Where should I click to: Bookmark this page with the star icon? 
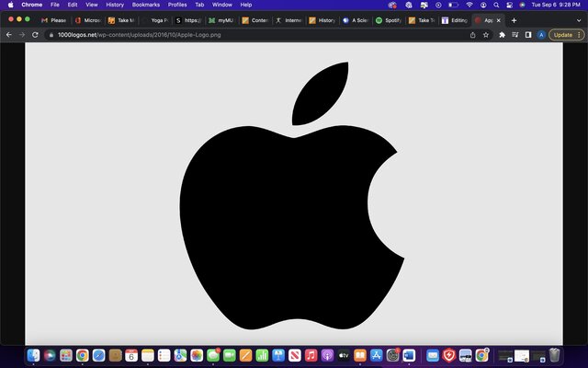[x=486, y=35]
